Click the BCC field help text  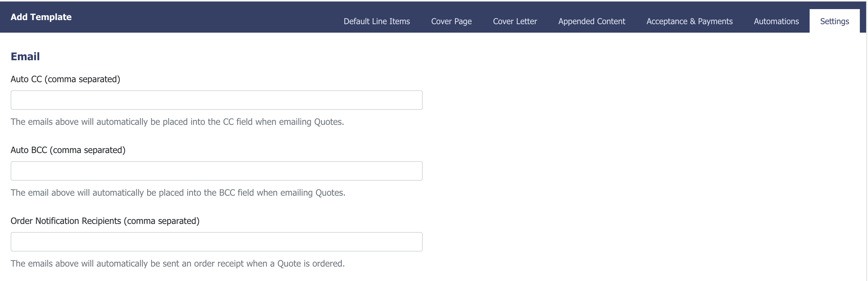[x=178, y=192]
